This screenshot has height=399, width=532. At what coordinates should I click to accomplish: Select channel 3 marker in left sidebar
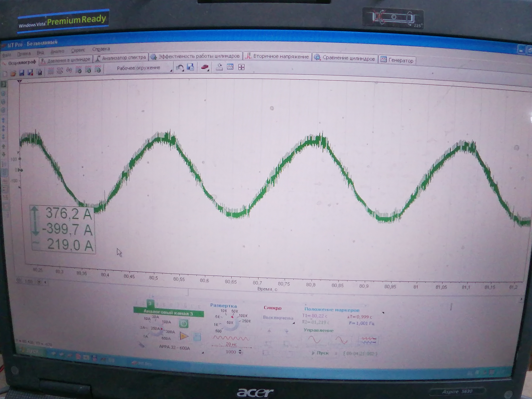pyautogui.click(x=3, y=84)
